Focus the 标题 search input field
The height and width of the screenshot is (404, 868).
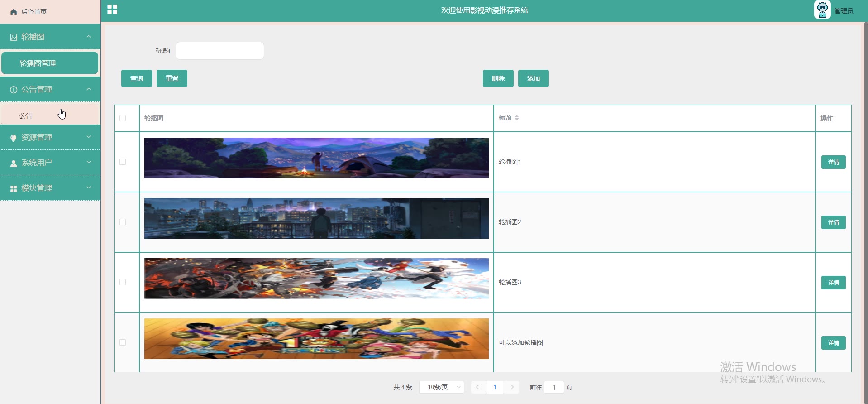(x=220, y=51)
